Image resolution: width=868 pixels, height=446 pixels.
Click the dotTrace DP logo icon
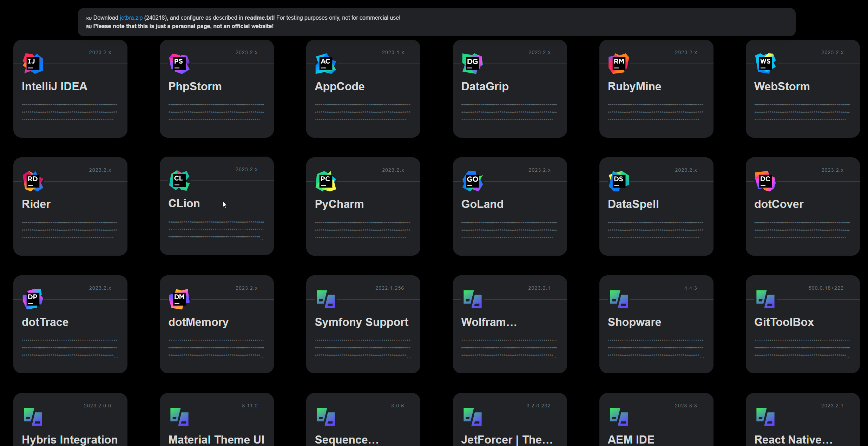tap(33, 299)
